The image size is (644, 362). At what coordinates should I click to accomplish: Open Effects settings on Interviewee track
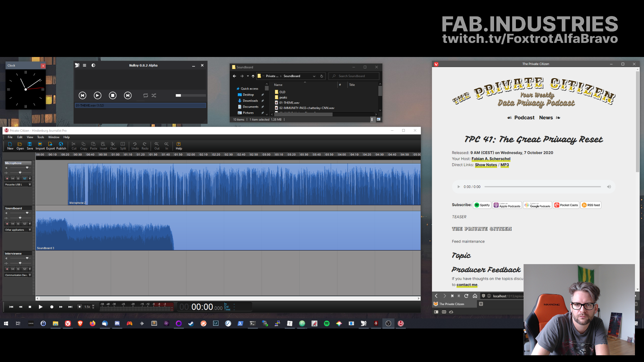pos(24,269)
